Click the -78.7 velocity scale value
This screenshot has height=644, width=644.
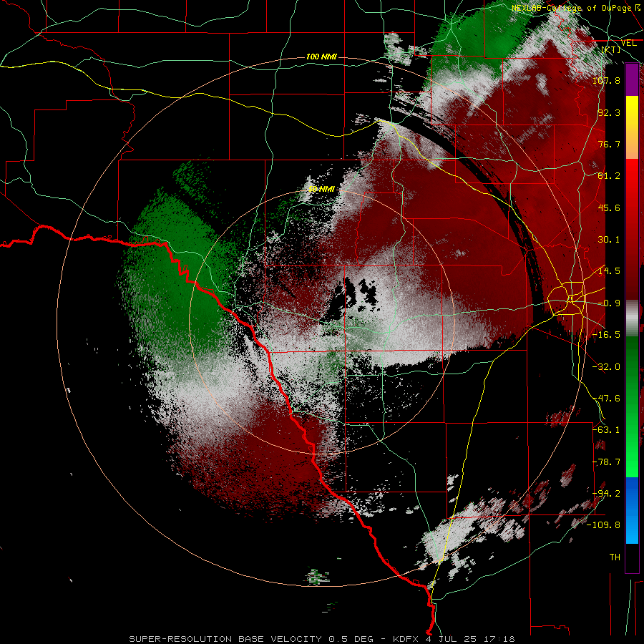[x=606, y=462]
